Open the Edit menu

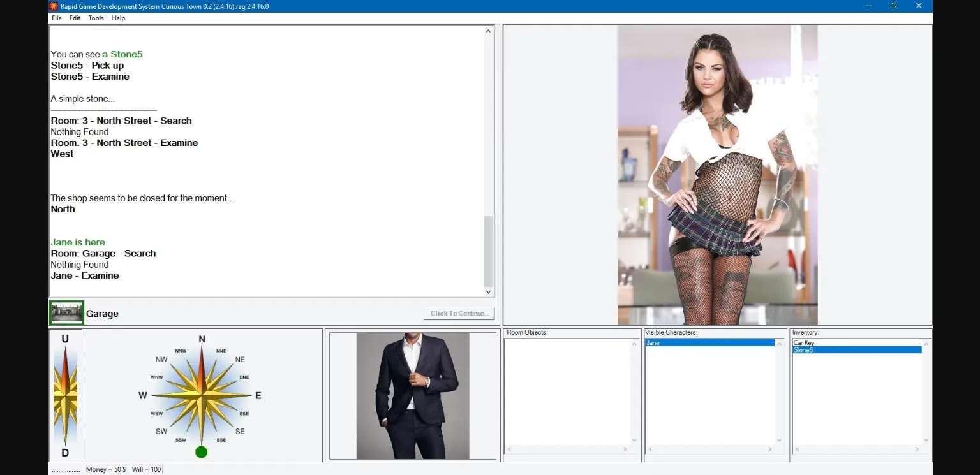point(75,18)
